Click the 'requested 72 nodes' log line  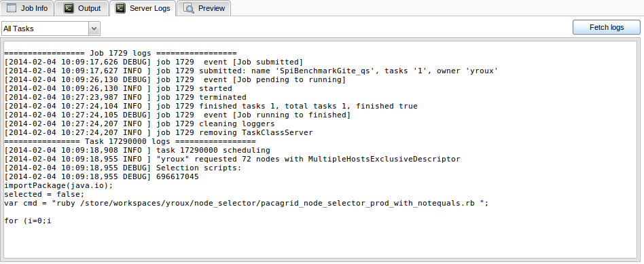pos(232,159)
